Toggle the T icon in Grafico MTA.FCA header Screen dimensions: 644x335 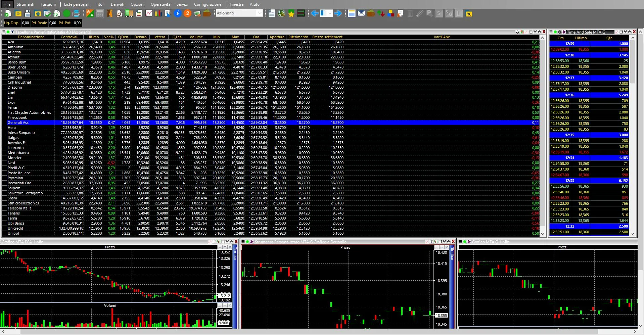[214, 242]
